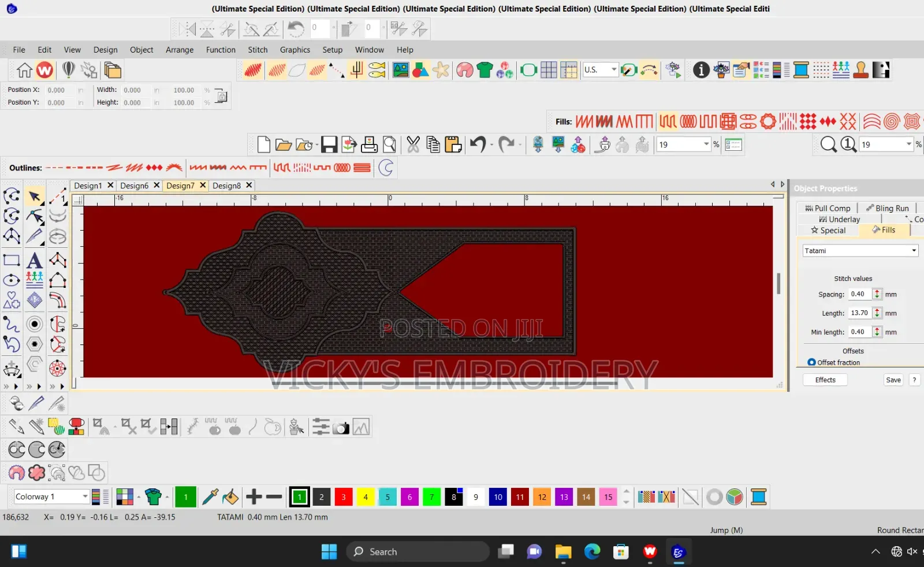
Task: Click the New blank design icon
Action: pos(263,144)
